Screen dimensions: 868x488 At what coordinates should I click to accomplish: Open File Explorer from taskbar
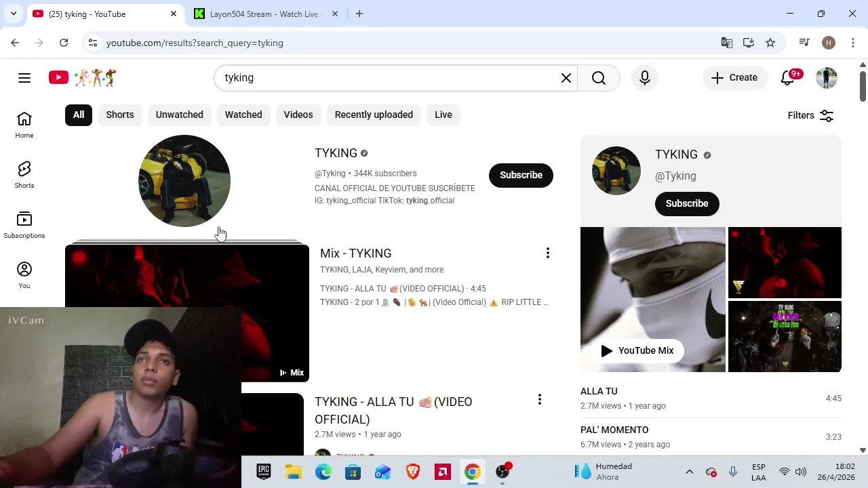click(293, 472)
